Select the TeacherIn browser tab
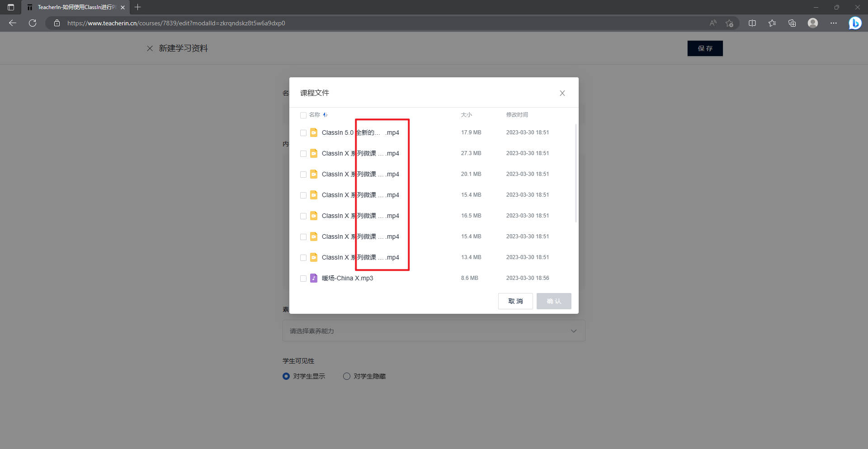868x449 pixels. point(76,7)
